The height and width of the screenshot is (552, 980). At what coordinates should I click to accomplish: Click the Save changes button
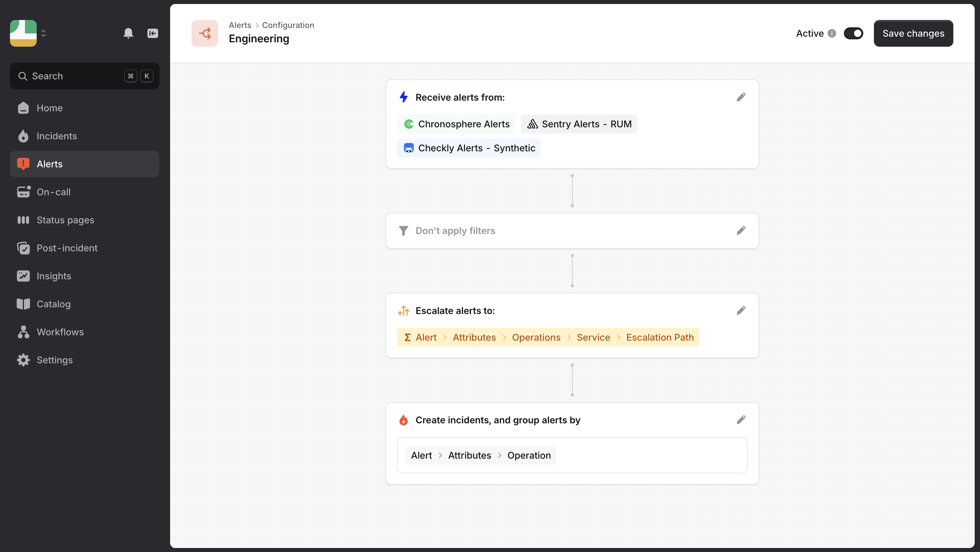point(913,33)
